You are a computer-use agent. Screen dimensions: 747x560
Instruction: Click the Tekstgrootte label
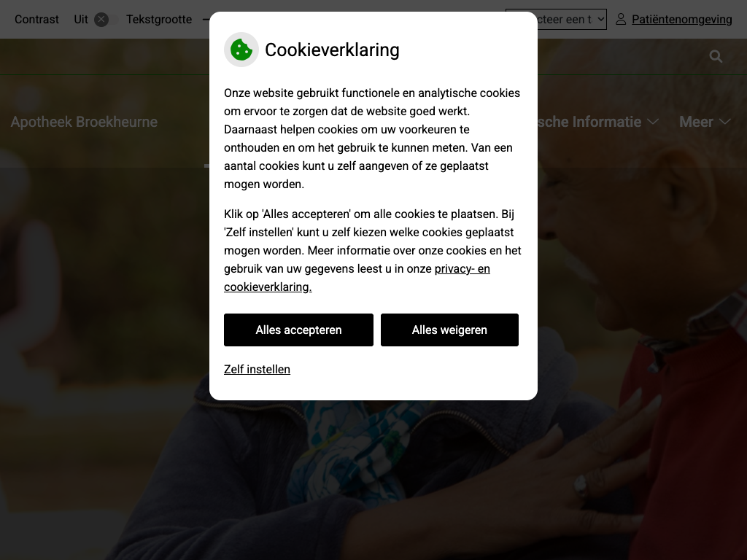pos(159,20)
